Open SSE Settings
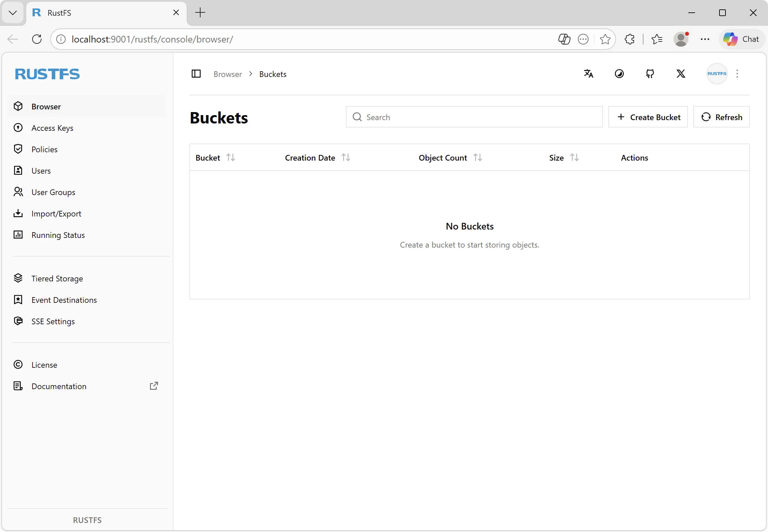768x532 pixels. 53,321
